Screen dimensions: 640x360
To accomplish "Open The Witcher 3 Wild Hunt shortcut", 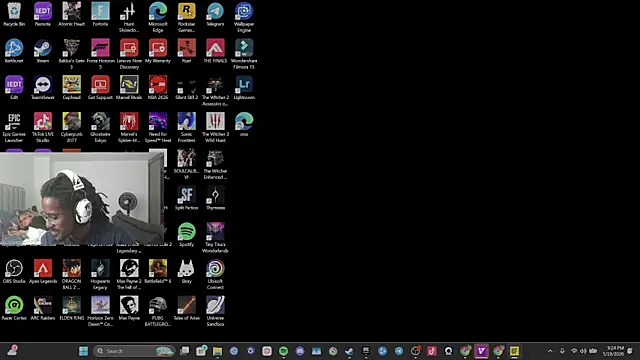I will [x=215, y=127].
